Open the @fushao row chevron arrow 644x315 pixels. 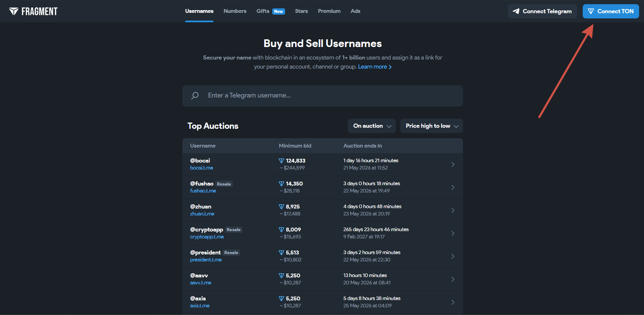pyautogui.click(x=453, y=187)
